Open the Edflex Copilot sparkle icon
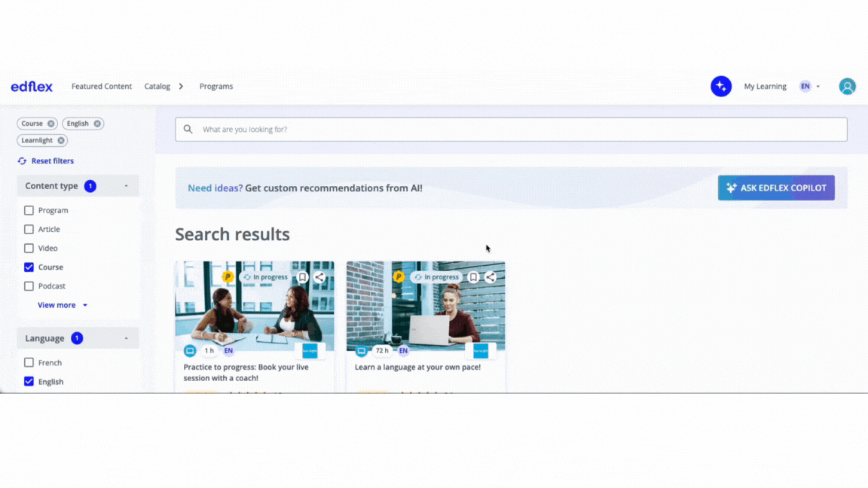This screenshot has width=868, height=488. (721, 87)
